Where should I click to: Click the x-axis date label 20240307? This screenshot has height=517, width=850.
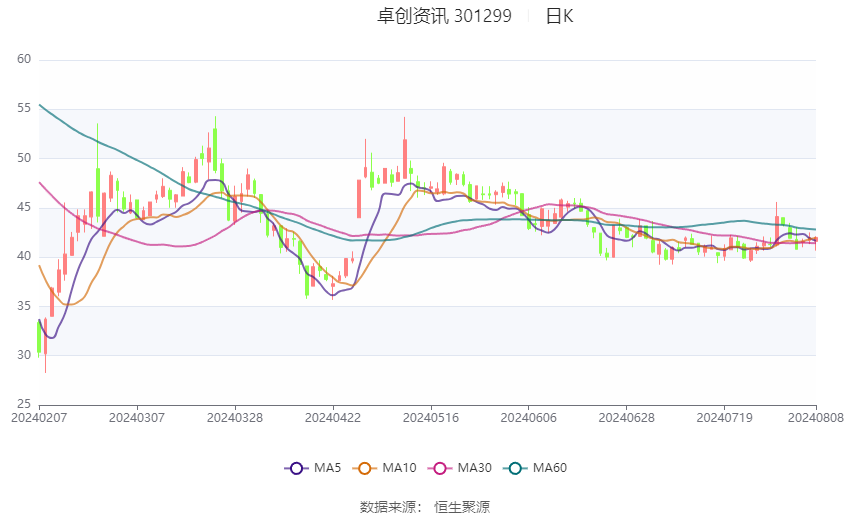137,418
